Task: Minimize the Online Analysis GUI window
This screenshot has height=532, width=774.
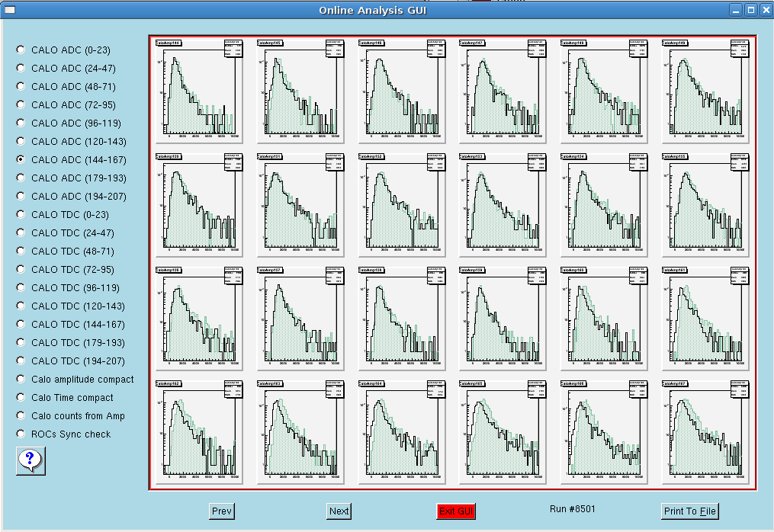Action: pyautogui.click(x=736, y=10)
